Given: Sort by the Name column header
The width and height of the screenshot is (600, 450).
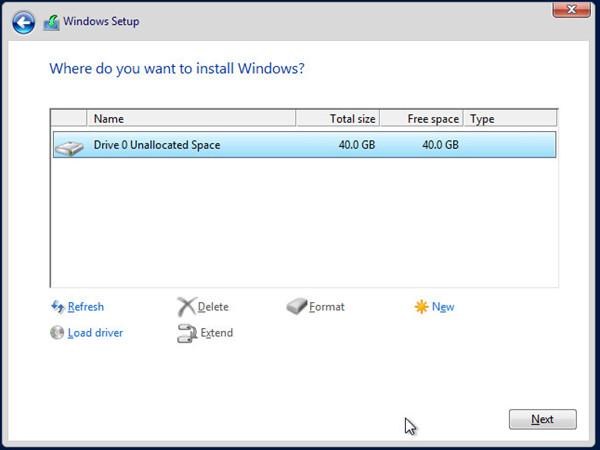Looking at the screenshot, I should point(191,119).
